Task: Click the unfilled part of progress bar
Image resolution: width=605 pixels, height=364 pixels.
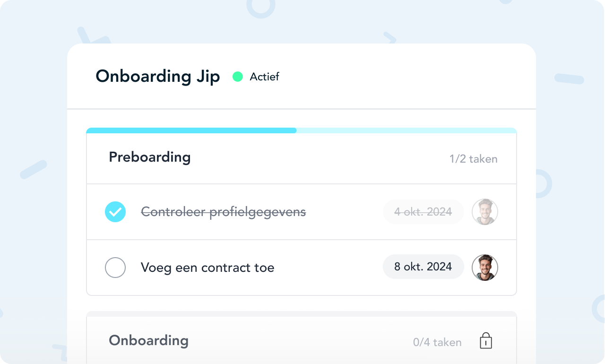Action: coord(406,130)
